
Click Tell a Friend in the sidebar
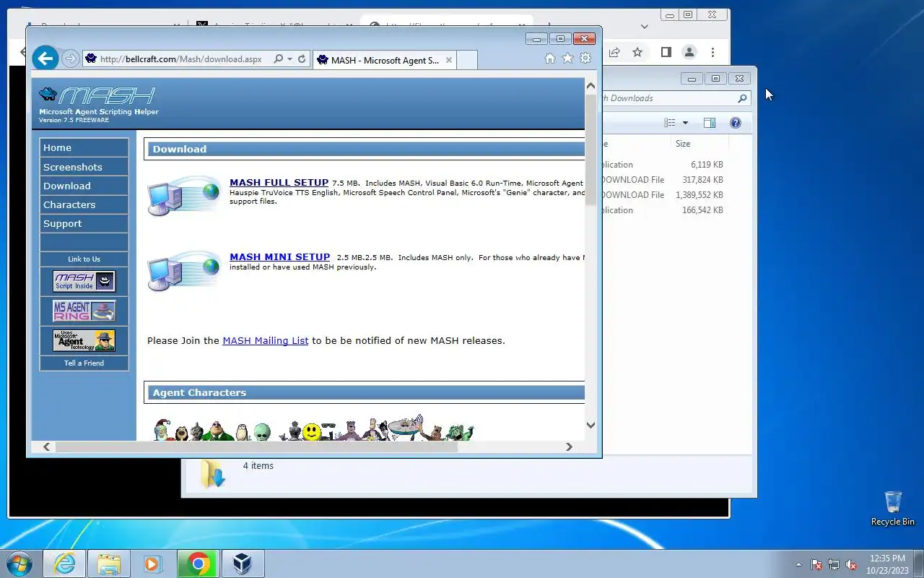[x=84, y=363]
